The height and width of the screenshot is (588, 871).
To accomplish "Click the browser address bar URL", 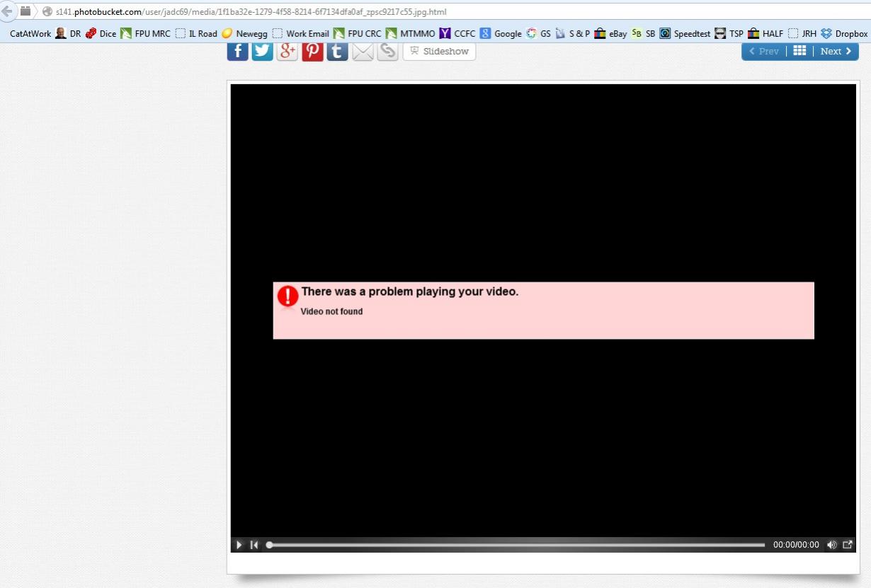I will click(251, 12).
